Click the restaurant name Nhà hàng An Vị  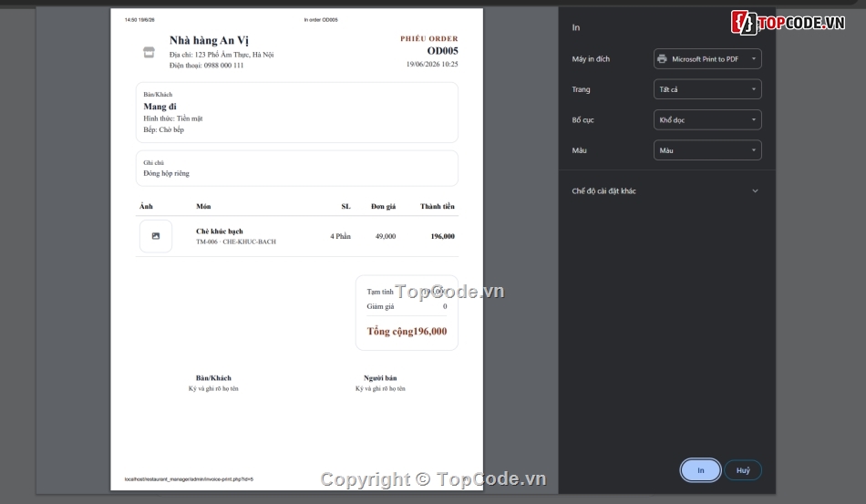tap(209, 40)
